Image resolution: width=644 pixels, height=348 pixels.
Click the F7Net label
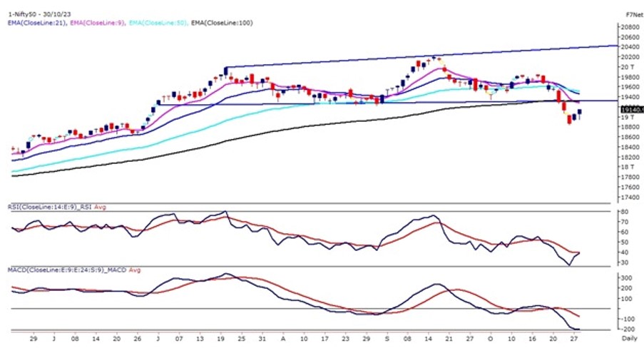[635, 14]
